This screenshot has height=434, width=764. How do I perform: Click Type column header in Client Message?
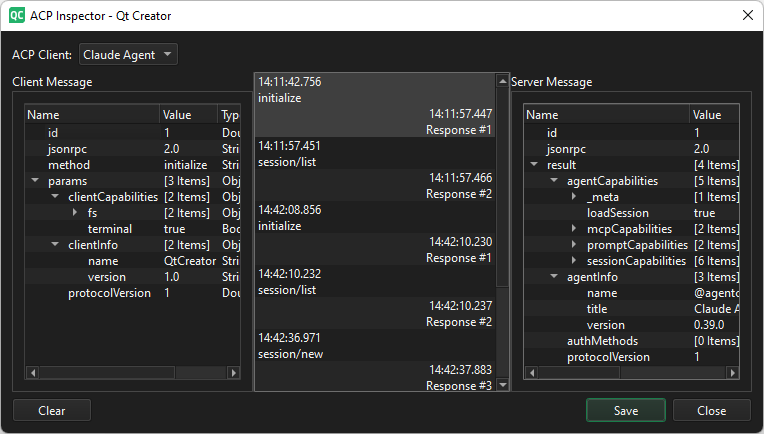point(229,115)
